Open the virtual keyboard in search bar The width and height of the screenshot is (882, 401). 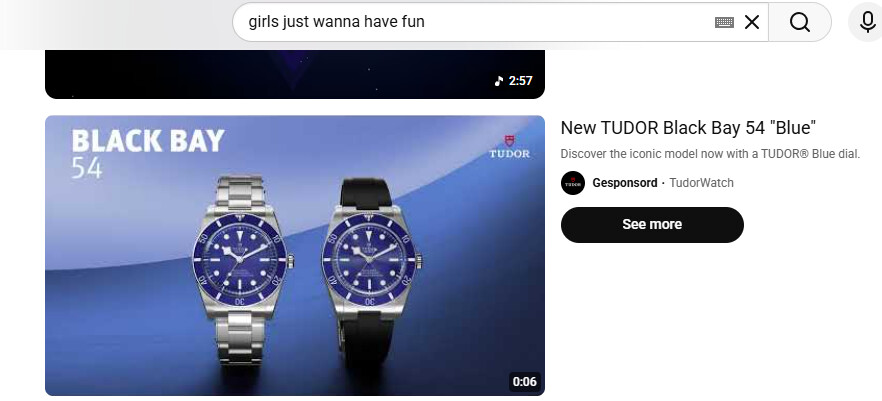724,22
